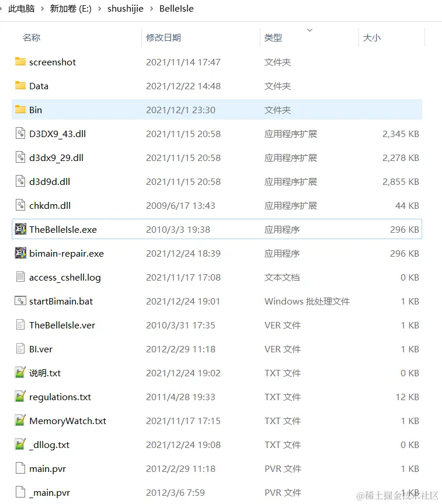Image resolution: width=442 pixels, height=504 pixels.
Task: Click the TheBelleIsle.exe application icon
Action: pyautogui.click(x=20, y=229)
